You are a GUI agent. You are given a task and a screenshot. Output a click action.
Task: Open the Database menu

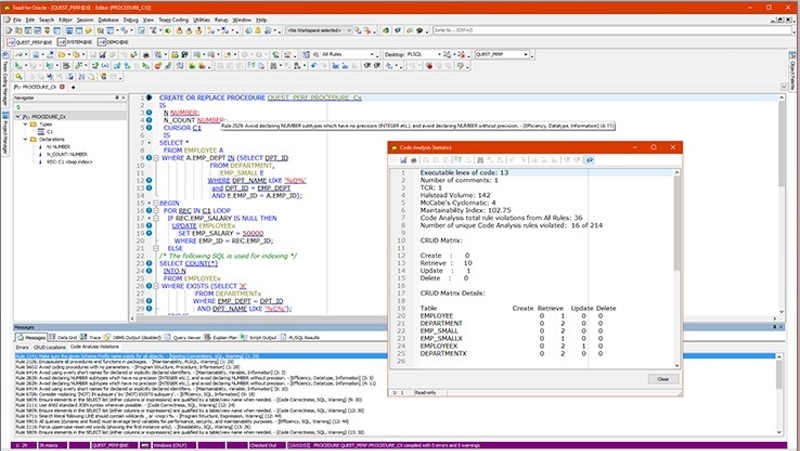click(x=108, y=20)
